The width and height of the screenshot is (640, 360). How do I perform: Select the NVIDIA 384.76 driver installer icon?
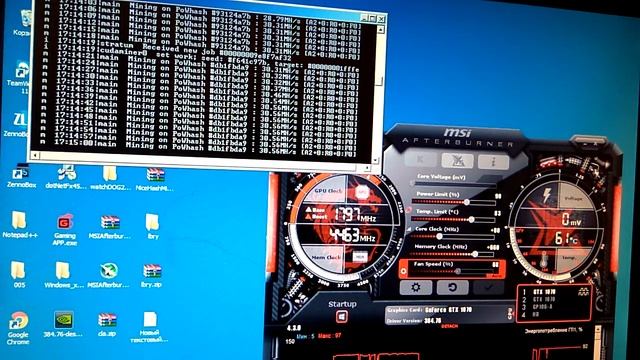click(x=64, y=324)
